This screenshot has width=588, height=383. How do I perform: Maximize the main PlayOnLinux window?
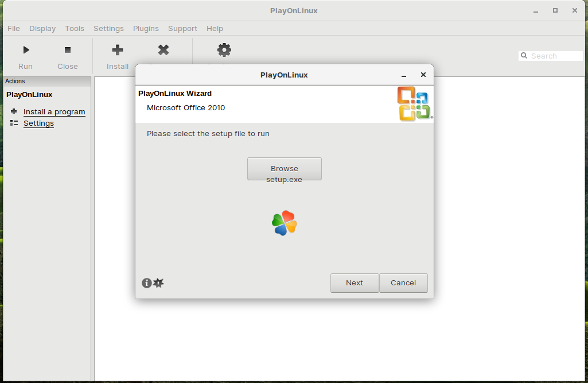click(555, 10)
